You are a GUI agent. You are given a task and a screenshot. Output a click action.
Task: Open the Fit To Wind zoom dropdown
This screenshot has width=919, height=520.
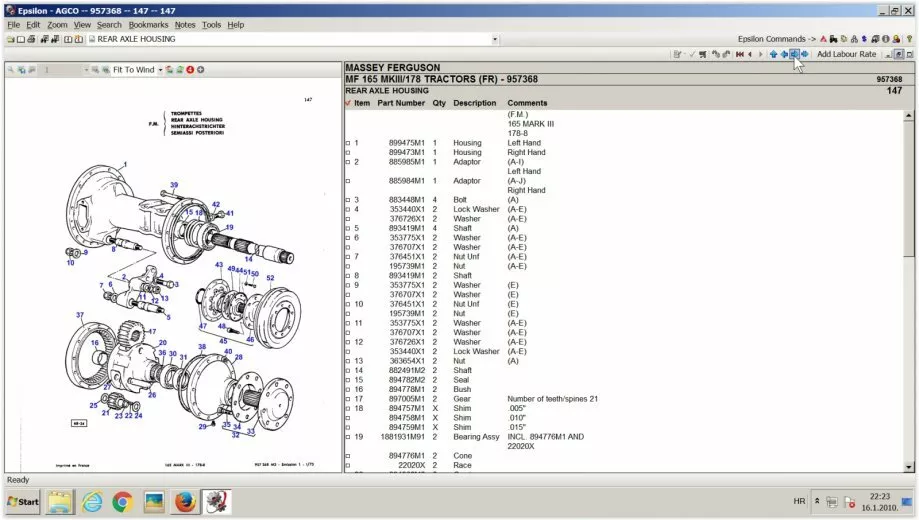[160, 70]
